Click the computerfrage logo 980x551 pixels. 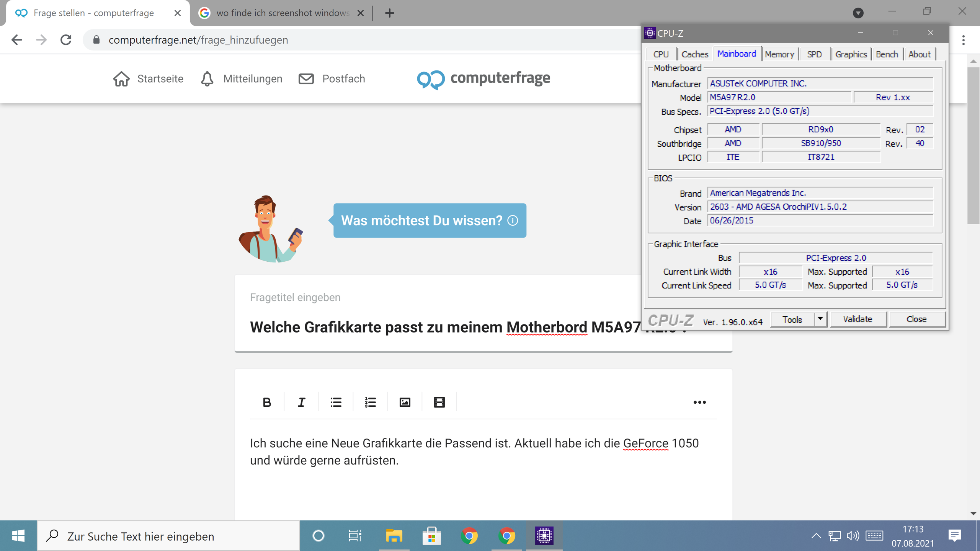(483, 79)
